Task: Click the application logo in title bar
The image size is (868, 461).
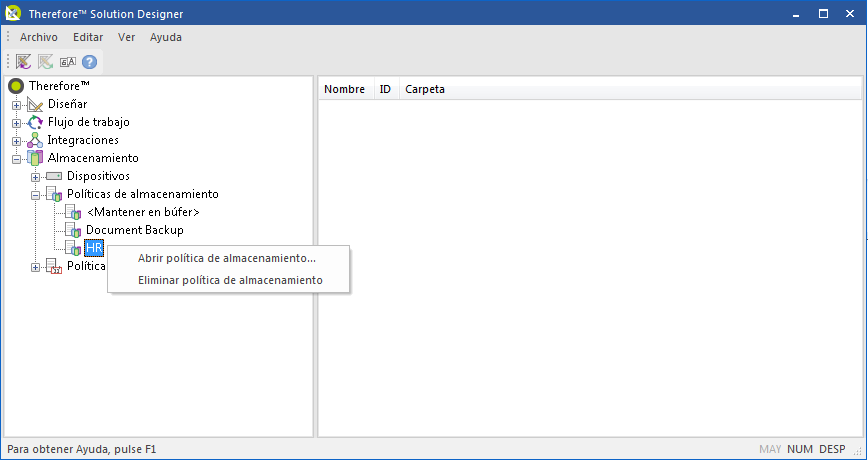Action: [x=13, y=13]
